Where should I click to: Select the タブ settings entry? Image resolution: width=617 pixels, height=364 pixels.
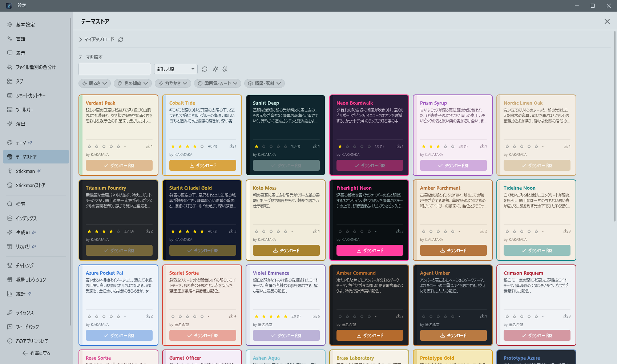click(36, 81)
